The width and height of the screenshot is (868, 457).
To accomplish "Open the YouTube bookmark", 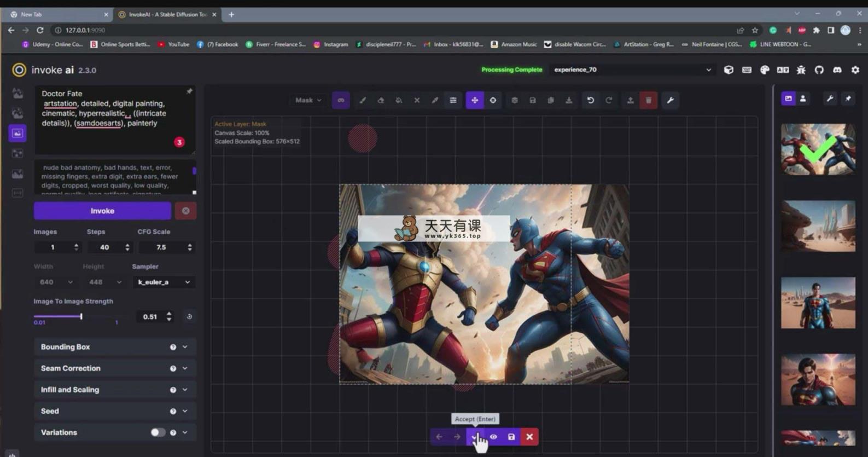I will [x=173, y=44].
